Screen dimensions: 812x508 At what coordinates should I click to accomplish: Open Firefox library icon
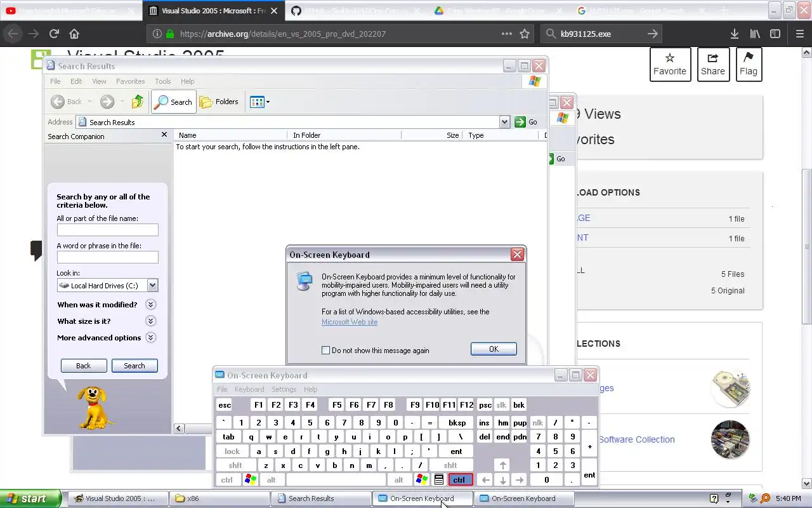pyautogui.click(x=755, y=34)
